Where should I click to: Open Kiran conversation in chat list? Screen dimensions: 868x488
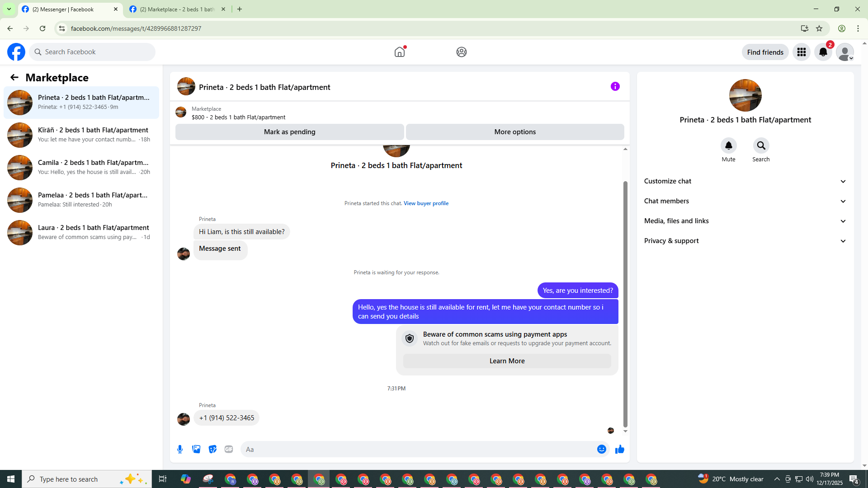(81, 135)
